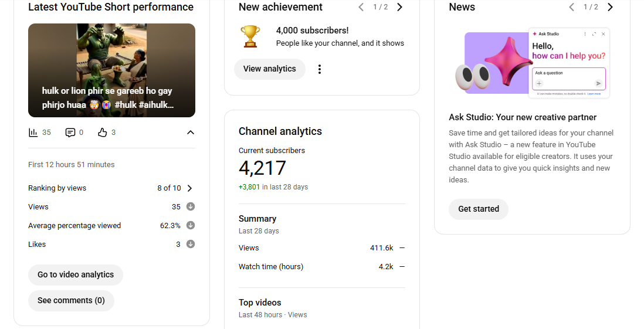
Task: Click down arrow indicator next to Views 35
Action: coord(191,207)
